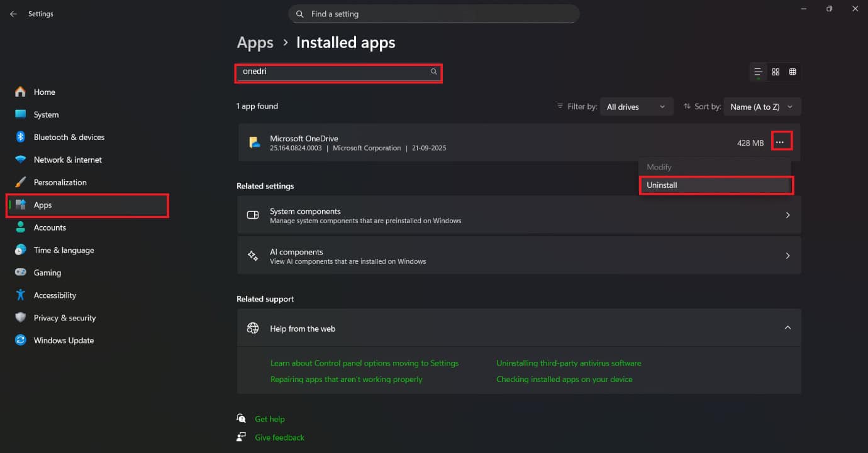Click the back arrow in Settings
868x453 pixels.
pyautogui.click(x=13, y=14)
